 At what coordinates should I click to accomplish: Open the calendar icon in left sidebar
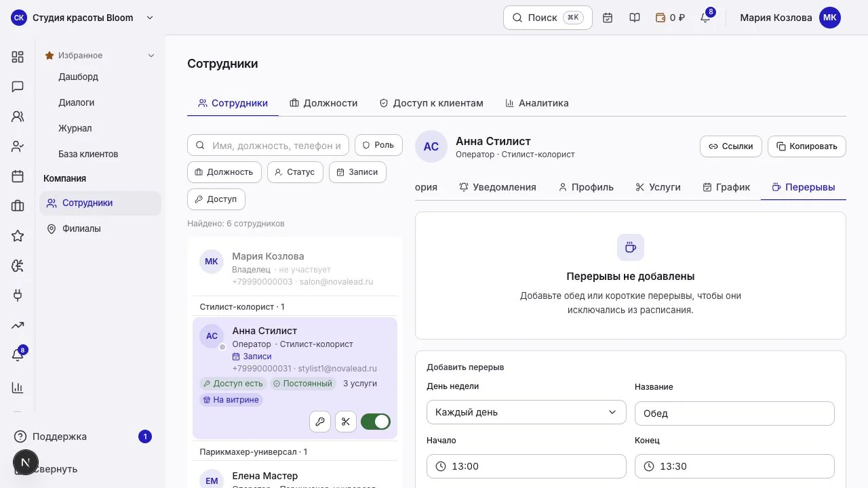(18, 176)
